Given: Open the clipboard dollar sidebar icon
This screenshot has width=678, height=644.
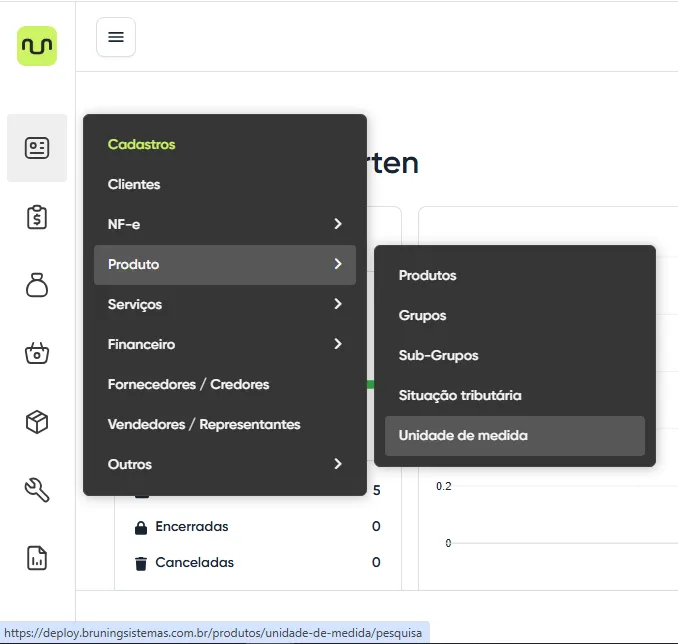Looking at the screenshot, I should tap(37, 217).
